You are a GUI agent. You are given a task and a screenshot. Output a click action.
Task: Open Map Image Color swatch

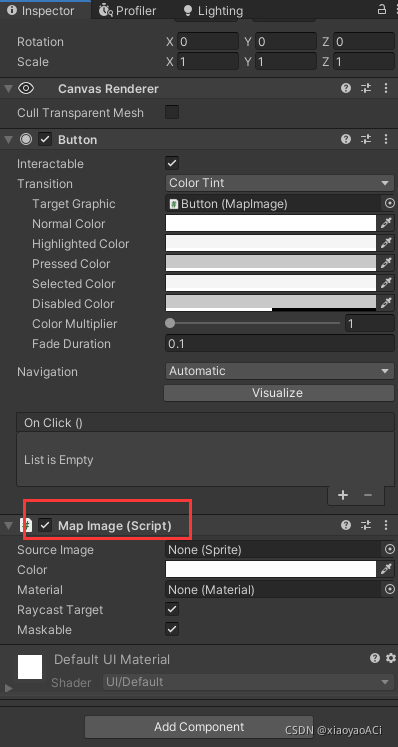tap(271, 569)
